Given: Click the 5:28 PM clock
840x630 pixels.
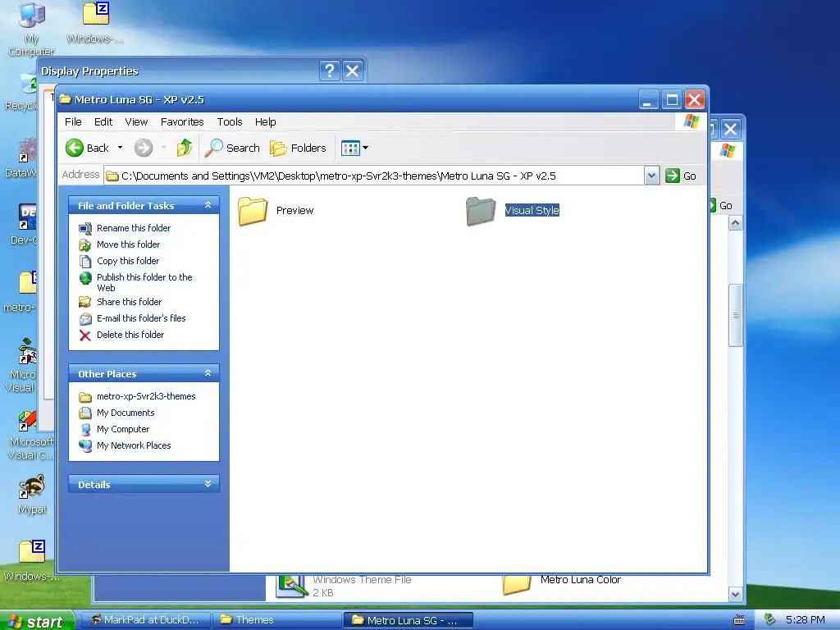Looking at the screenshot, I should point(806,620).
